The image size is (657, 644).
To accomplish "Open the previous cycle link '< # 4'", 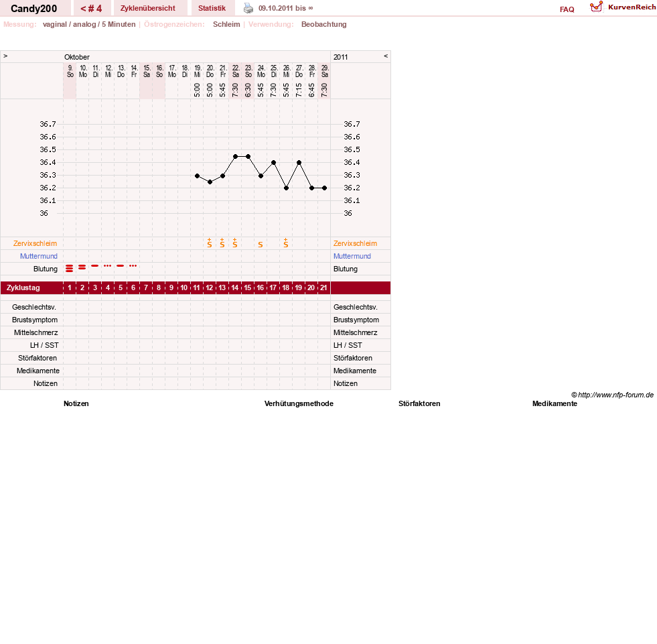I will click(x=91, y=9).
